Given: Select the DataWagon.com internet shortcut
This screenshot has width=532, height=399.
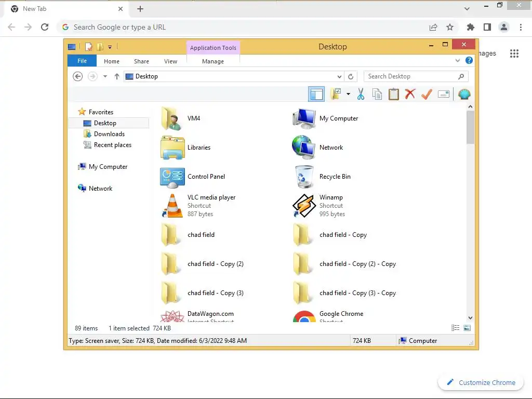Looking at the screenshot, I should coord(197,315).
